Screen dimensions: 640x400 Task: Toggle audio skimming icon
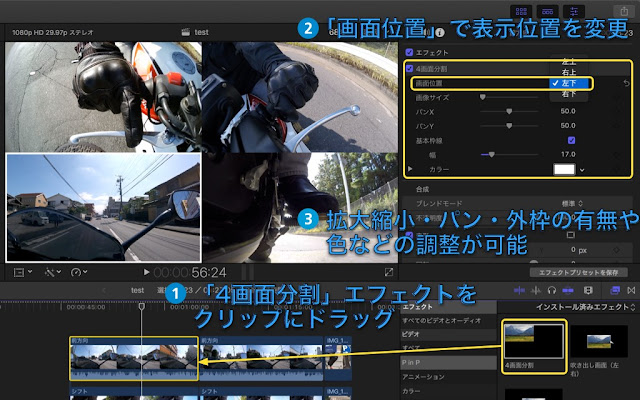click(536, 290)
